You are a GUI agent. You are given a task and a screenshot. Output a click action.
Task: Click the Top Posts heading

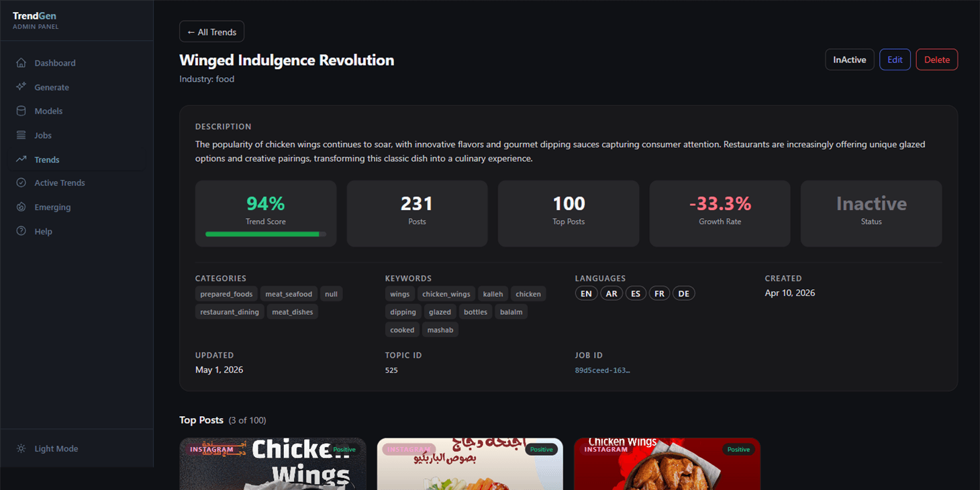[x=201, y=420]
